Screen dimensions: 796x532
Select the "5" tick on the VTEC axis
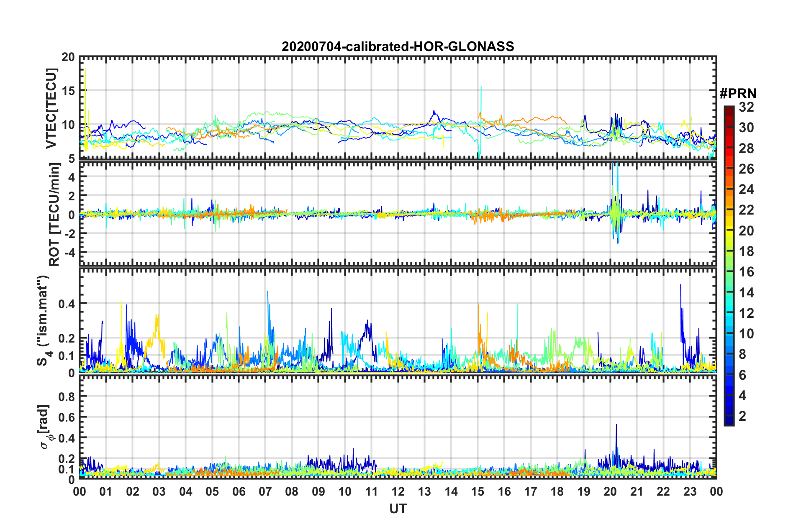coord(72,159)
